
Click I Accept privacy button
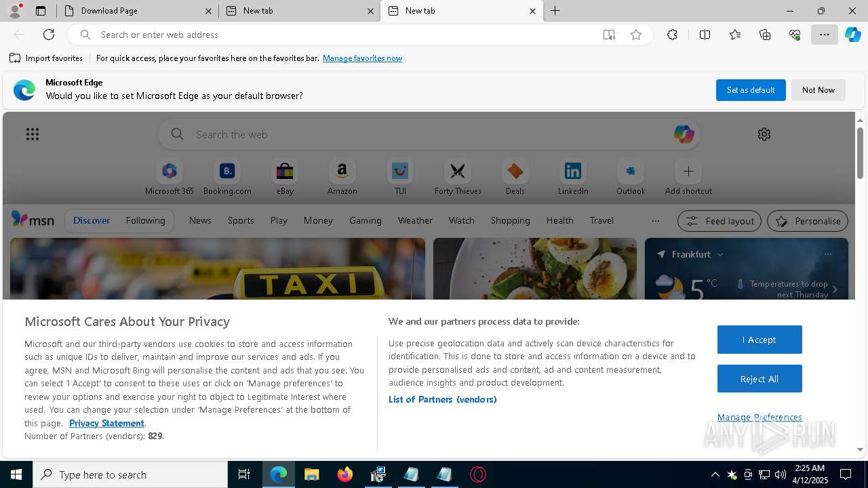(759, 340)
